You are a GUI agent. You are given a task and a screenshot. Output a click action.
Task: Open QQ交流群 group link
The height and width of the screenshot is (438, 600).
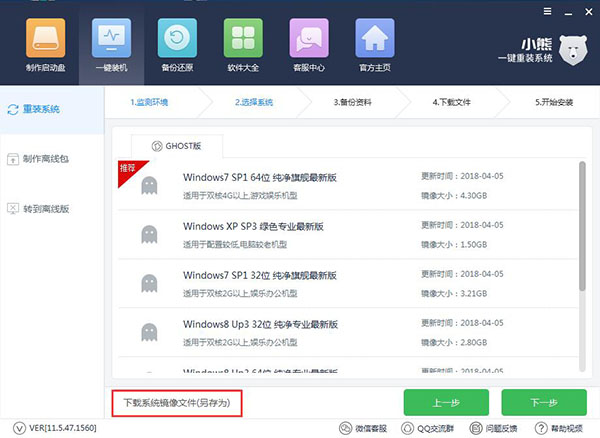coord(428,428)
